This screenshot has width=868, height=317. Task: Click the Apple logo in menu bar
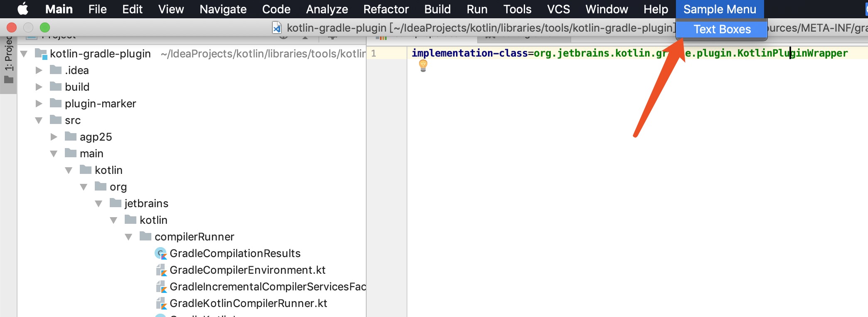23,9
